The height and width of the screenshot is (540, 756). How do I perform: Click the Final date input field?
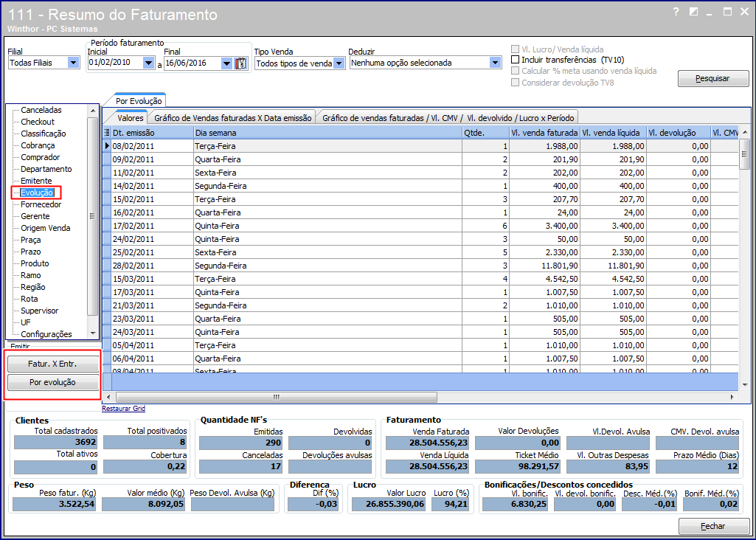coord(193,63)
